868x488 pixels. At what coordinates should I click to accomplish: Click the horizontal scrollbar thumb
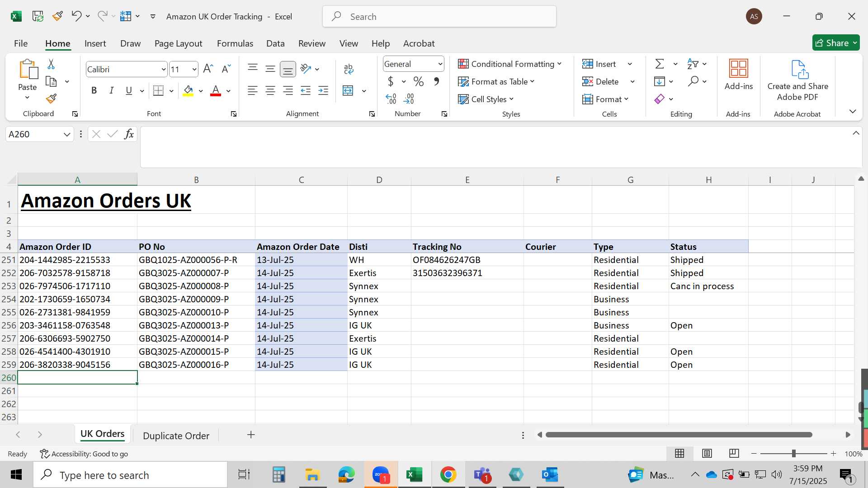click(x=679, y=435)
